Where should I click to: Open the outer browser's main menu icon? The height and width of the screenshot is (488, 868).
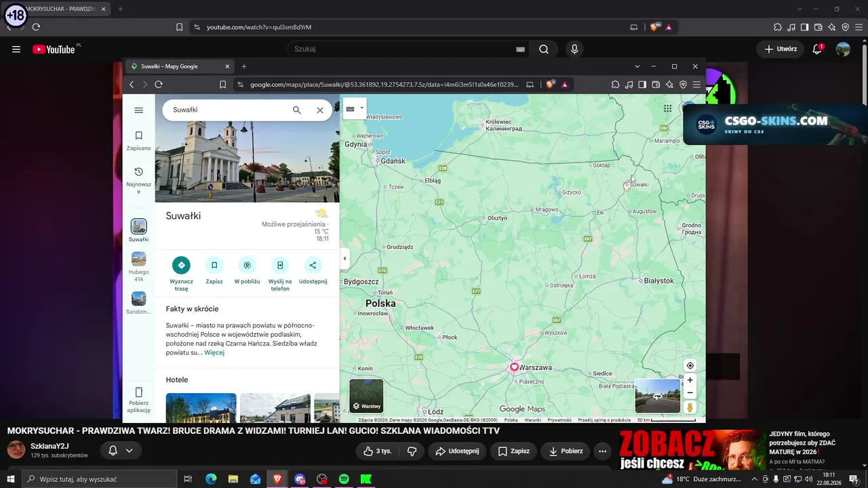859,27
